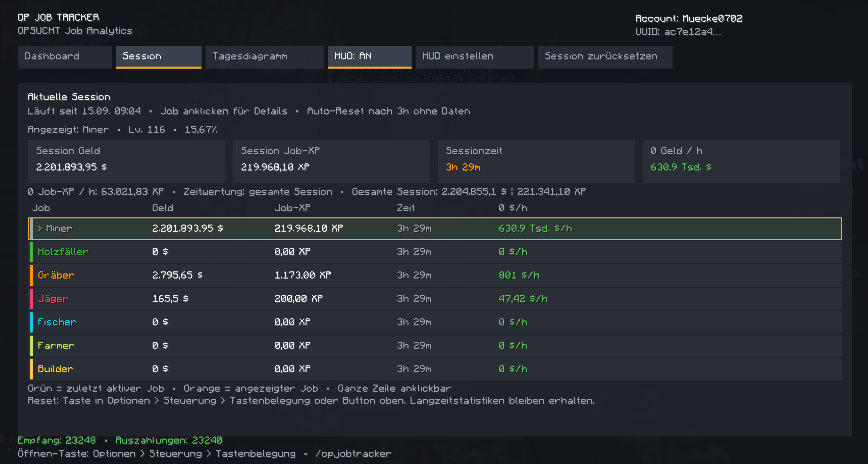Click the Sessionzeit 3h 29m card
This screenshot has height=464, width=868.
(x=536, y=161)
